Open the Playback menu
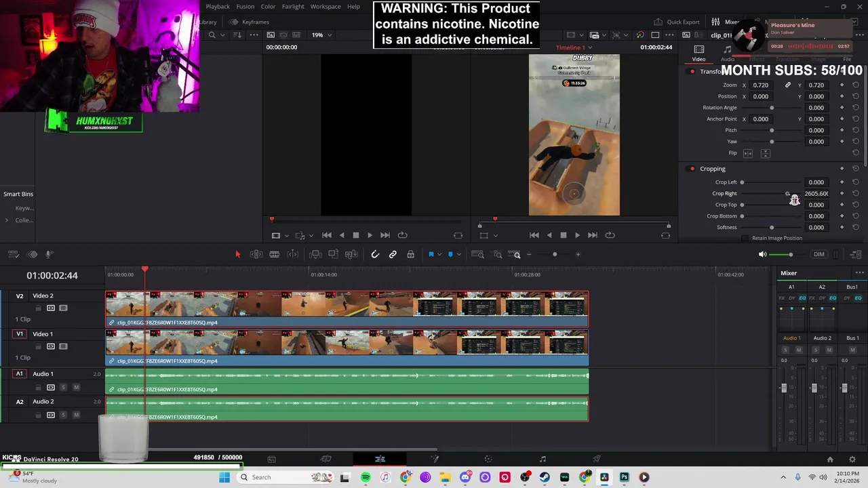868x488 pixels. [x=218, y=7]
